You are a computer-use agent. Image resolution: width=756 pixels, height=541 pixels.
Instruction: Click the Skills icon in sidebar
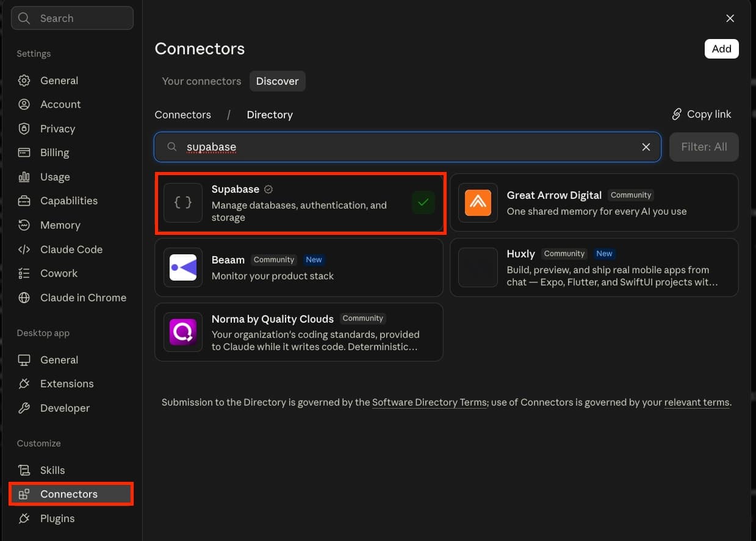(x=24, y=470)
